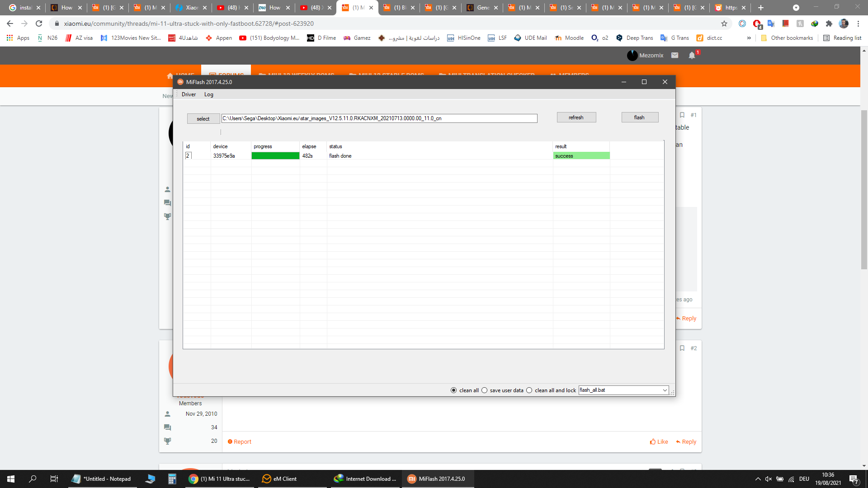Click the green success result cell
Screen dimensions: 868x488
581,156
